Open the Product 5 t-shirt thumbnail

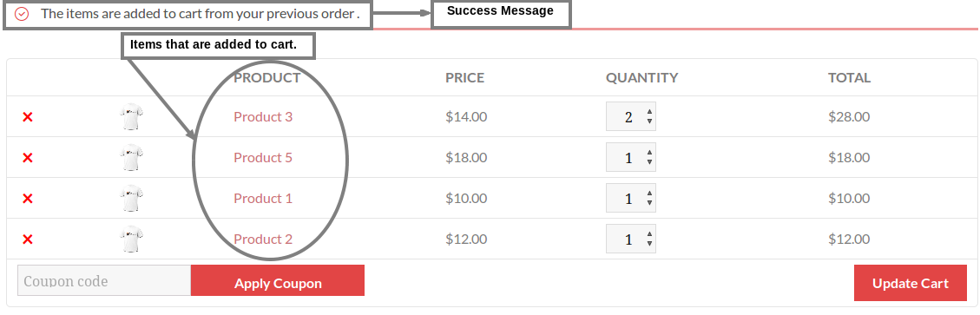pyautogui.click(x=131, y=158)
